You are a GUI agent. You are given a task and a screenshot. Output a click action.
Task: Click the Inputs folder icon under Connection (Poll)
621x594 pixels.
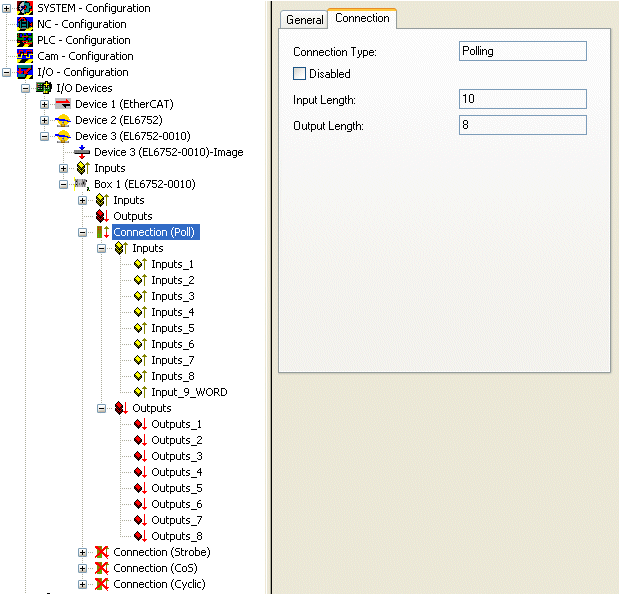tap(121, 248)
